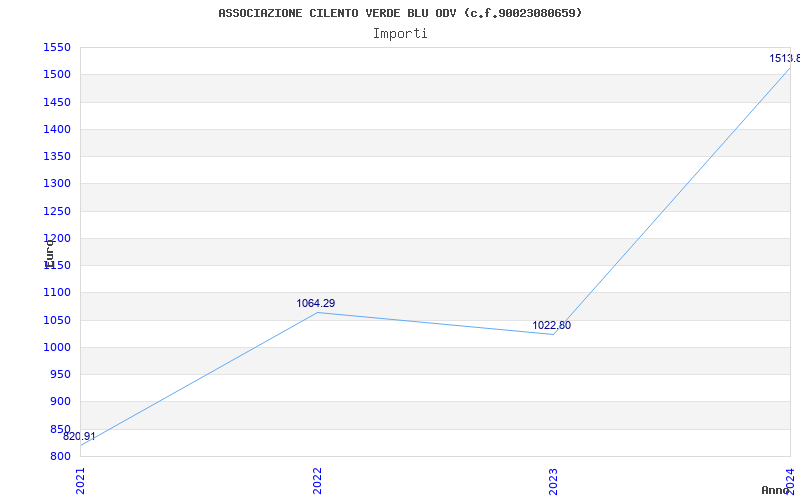Select the 820.91 data label
The image size is (800, 500).
pos(79,437)
